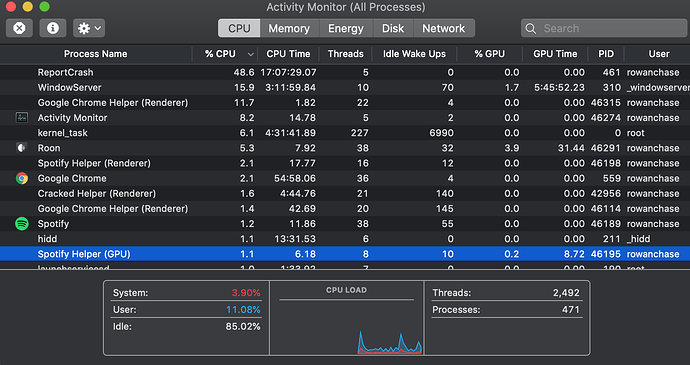Select Cracked Helper (Renderer) process
This screenshot has height=365, width=690.
[97, 193]
